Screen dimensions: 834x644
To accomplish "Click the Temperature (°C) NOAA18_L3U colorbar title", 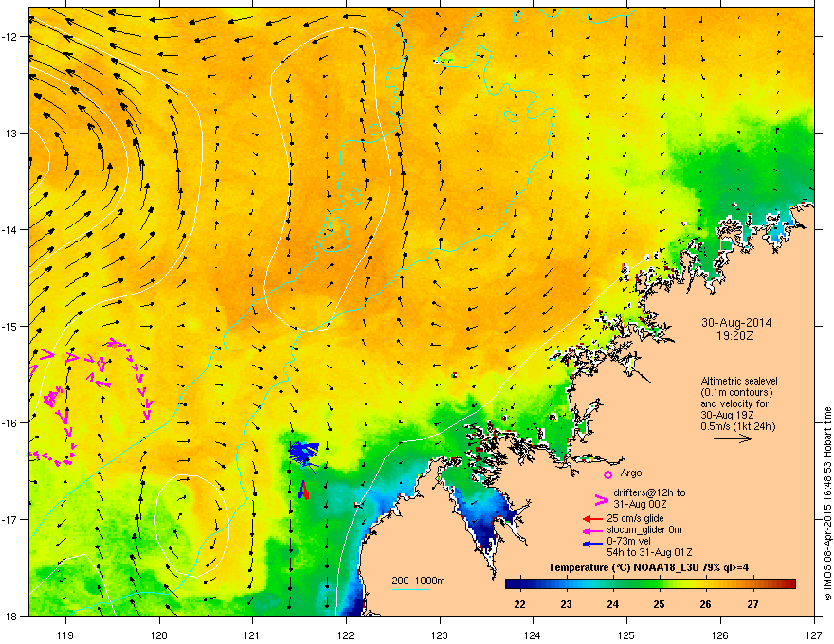I will pyautogui.click(x=649, y=567).
